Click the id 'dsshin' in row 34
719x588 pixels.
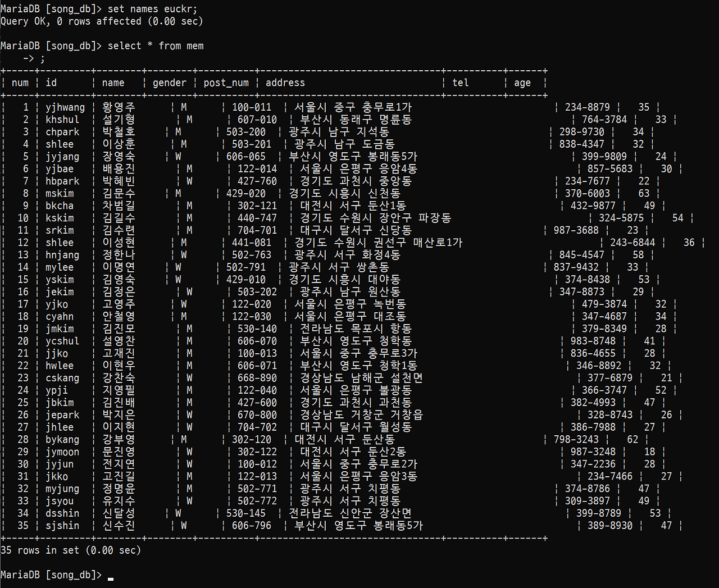tap(62, 513)
